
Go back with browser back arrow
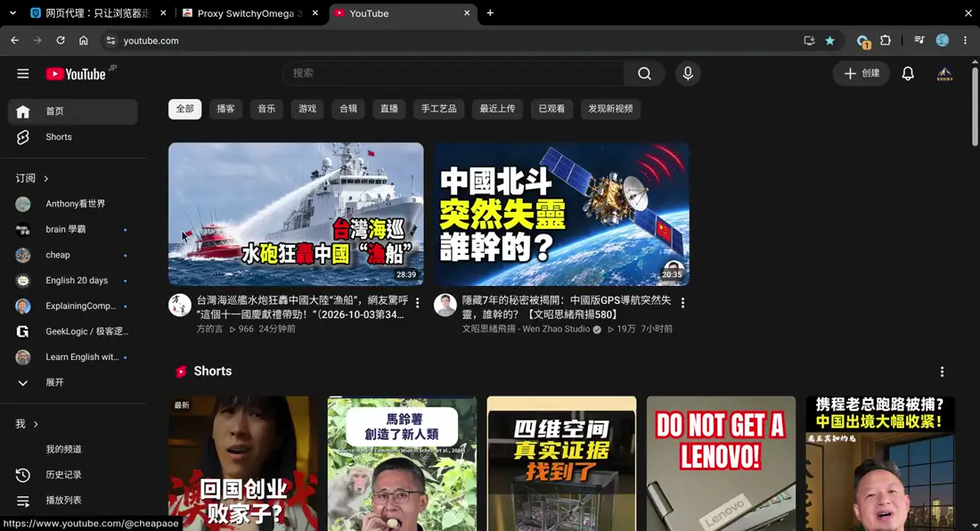tap(15, 41)
